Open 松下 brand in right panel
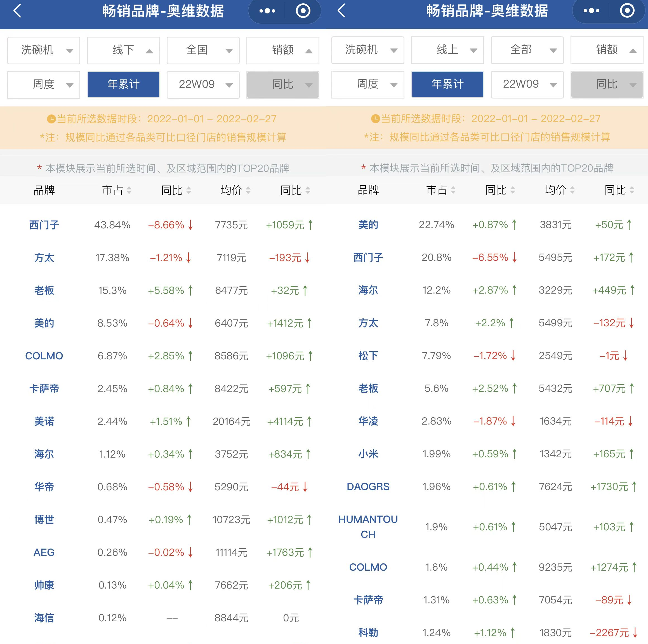Viewport: 648px width, 644px height. point(368,355)
